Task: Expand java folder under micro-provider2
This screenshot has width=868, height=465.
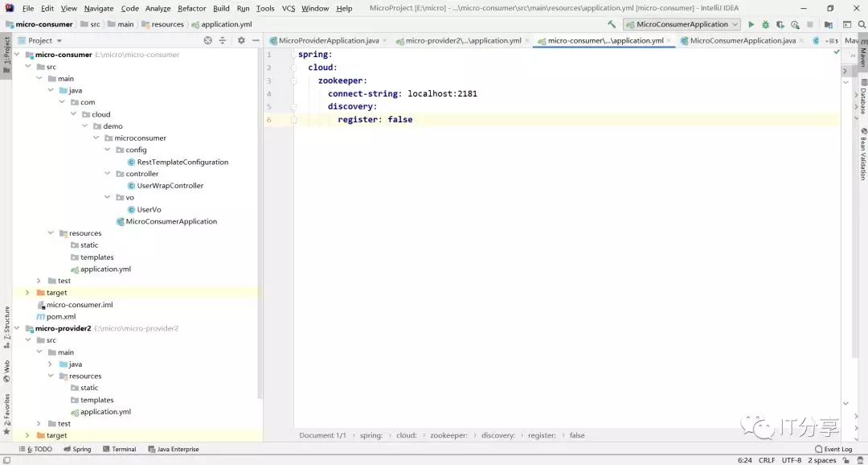Action: [50, 364]
